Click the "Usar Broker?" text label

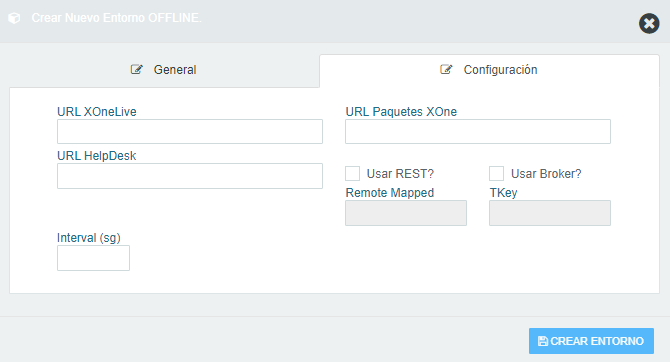tap(546, 174)
